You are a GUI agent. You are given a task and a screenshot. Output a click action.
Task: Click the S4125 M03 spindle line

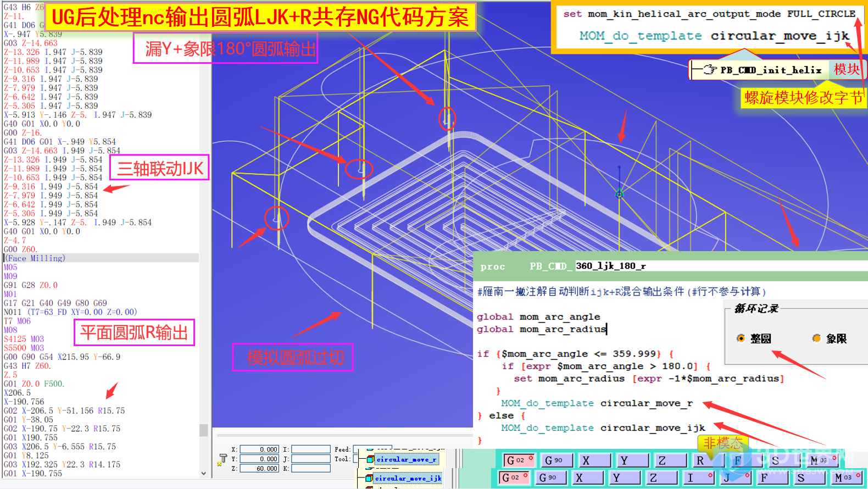click(24, 339)
